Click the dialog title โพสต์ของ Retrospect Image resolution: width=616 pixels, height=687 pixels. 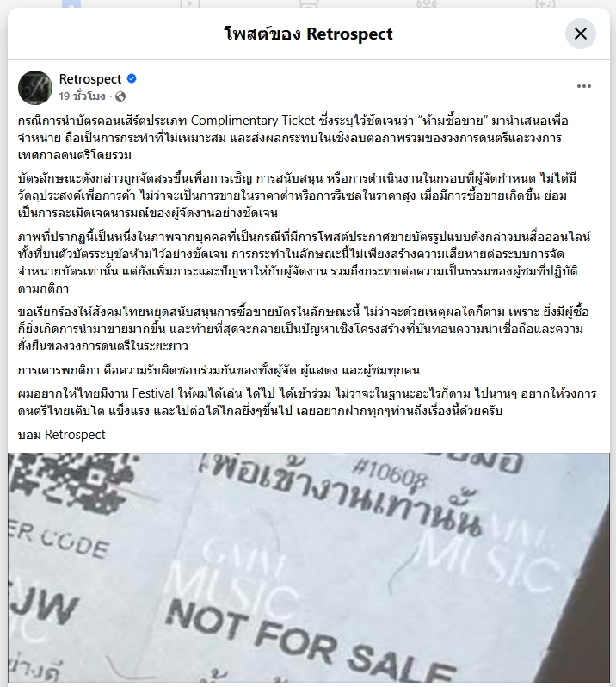tap(309, 34)
